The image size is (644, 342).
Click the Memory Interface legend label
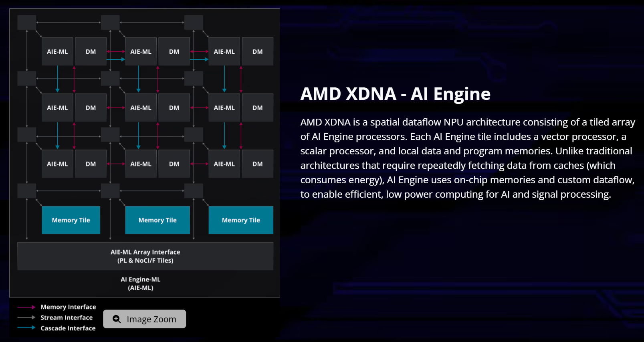[68, 307]
